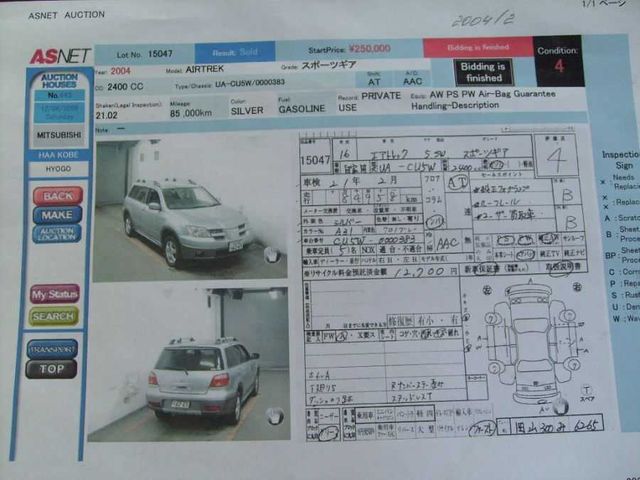Open the rear view car photo
The height and width of the screenshot is (480, 640).
click(189, 364)
